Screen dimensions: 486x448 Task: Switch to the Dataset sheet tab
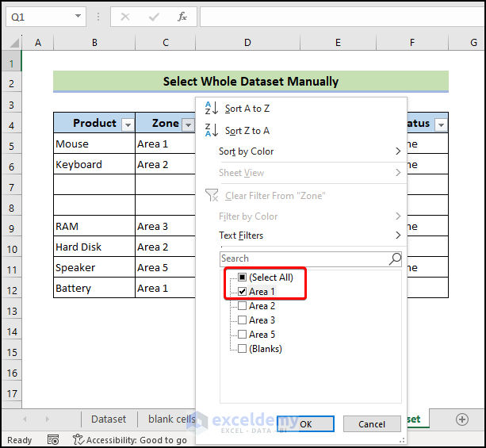coord(109,419)
